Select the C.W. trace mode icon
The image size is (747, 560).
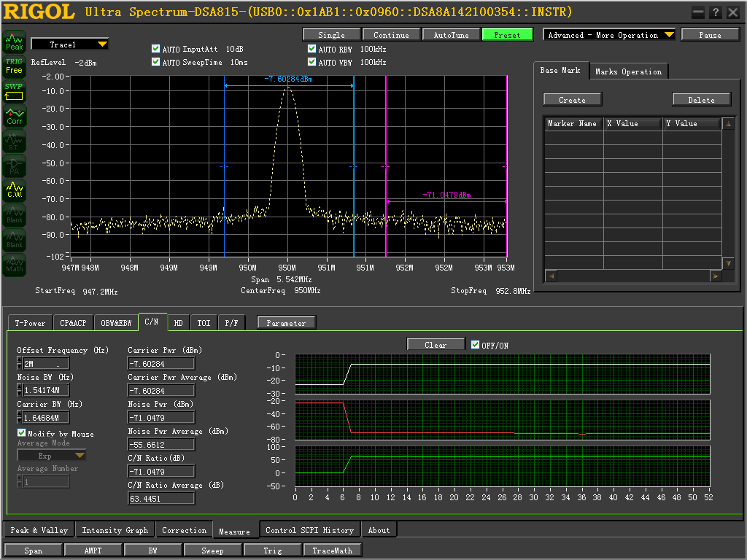14,190
